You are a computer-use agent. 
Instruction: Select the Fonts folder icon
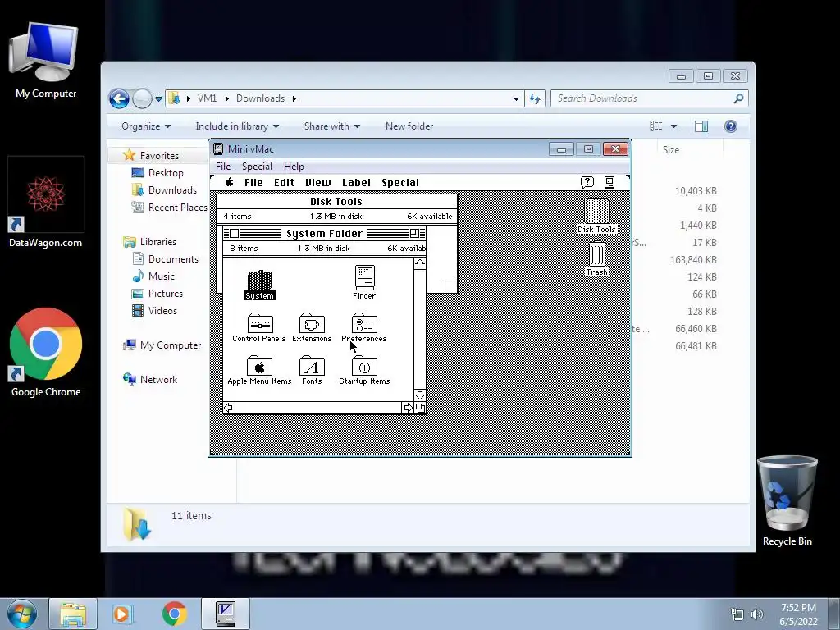312,366
